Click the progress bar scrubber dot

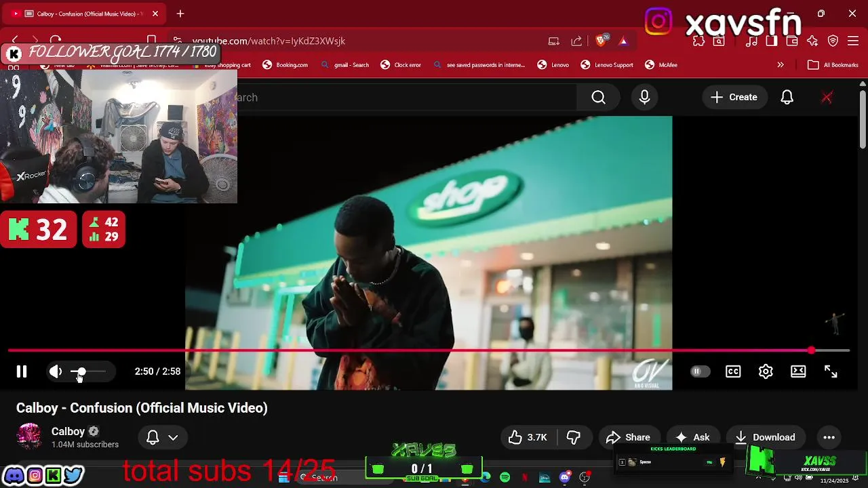(812, 350)
